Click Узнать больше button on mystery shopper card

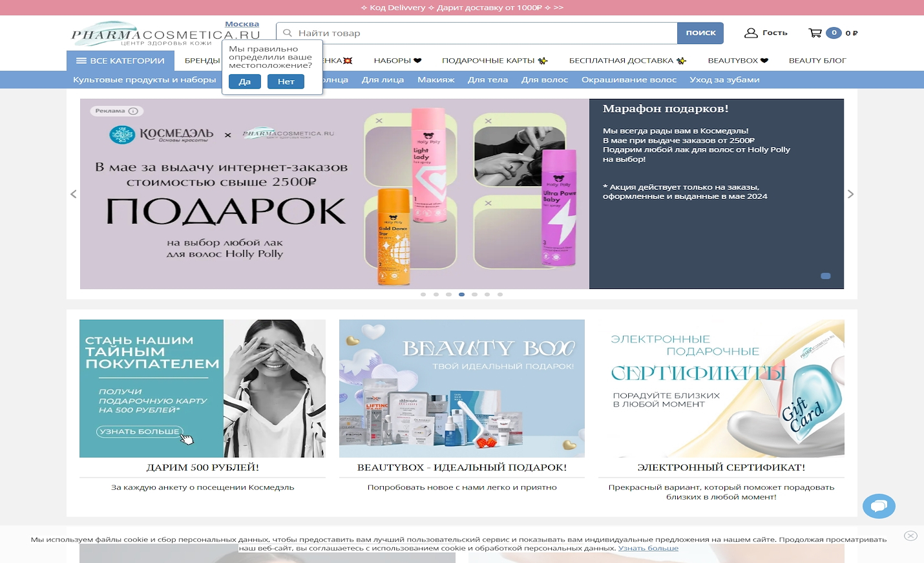pyautogui.click(x=140, y=432)
